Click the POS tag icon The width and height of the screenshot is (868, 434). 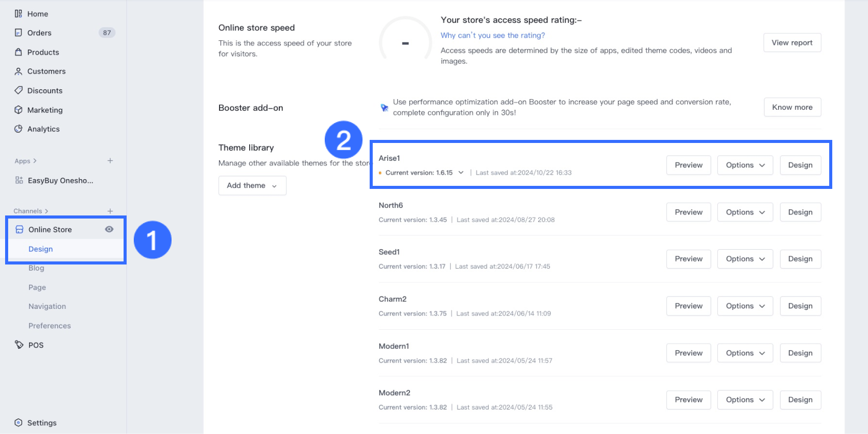(x=19, y=345)
